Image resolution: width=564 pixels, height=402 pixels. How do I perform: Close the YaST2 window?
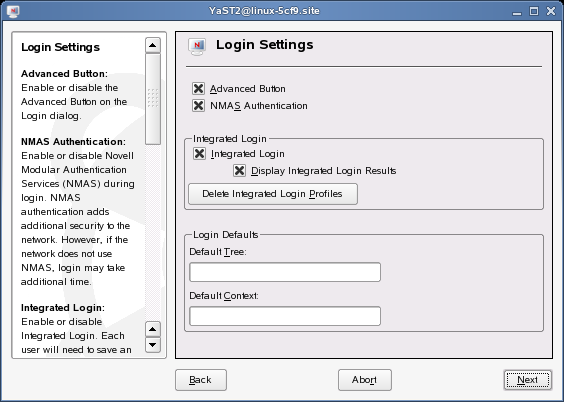coord(551,11)
